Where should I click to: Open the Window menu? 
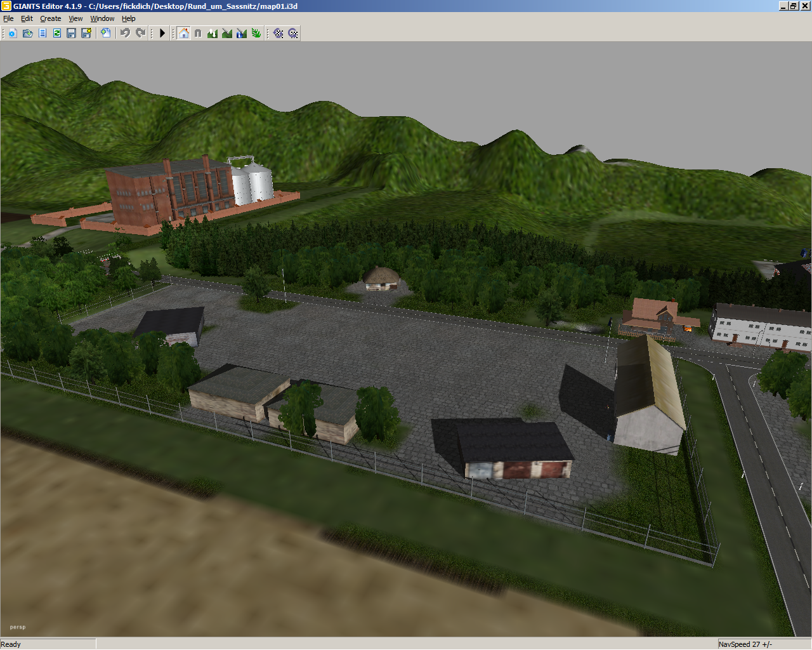[102, 18]
